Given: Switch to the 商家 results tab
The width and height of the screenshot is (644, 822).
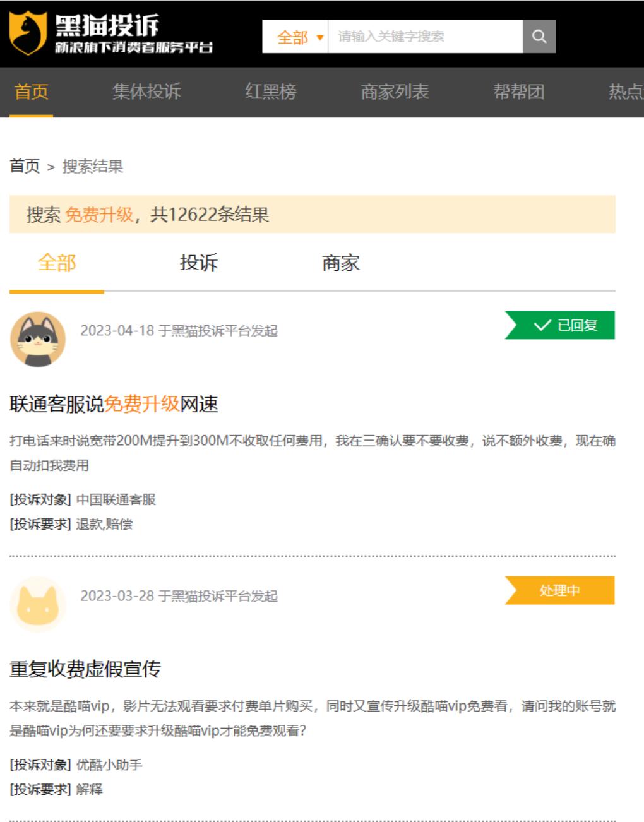Looking at the screenshot, I should pyautogui.click(x=341, y=263).
